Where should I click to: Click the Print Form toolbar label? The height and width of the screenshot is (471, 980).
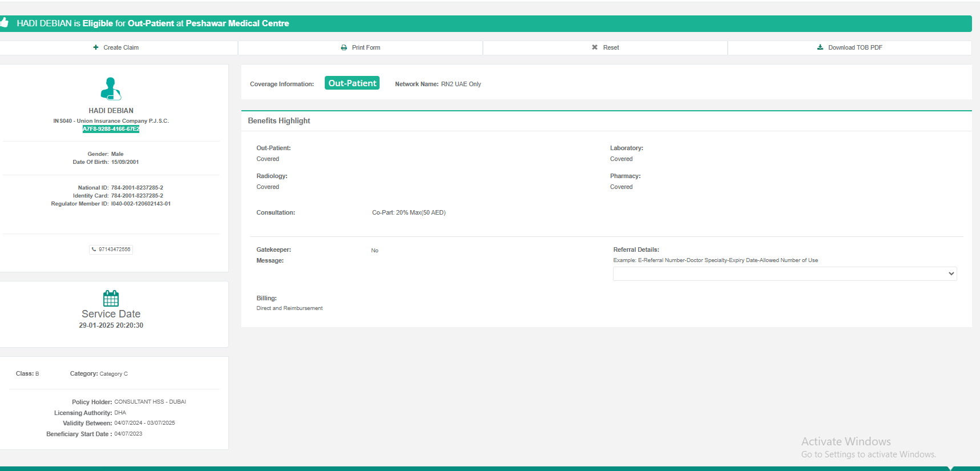[x=366, y=47]
